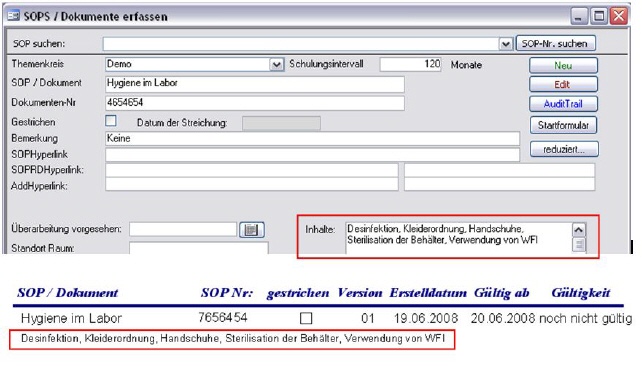Click the right AddHyperlink field

point(499,184)
